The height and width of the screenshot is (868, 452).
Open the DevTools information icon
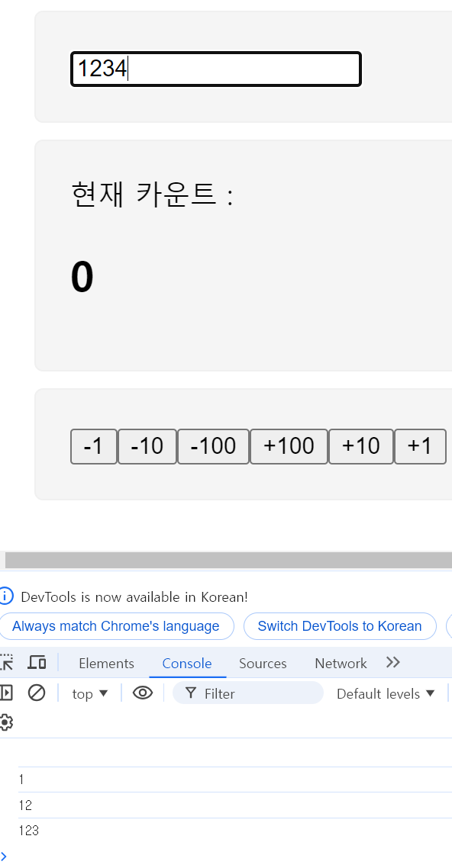[8, 596]
